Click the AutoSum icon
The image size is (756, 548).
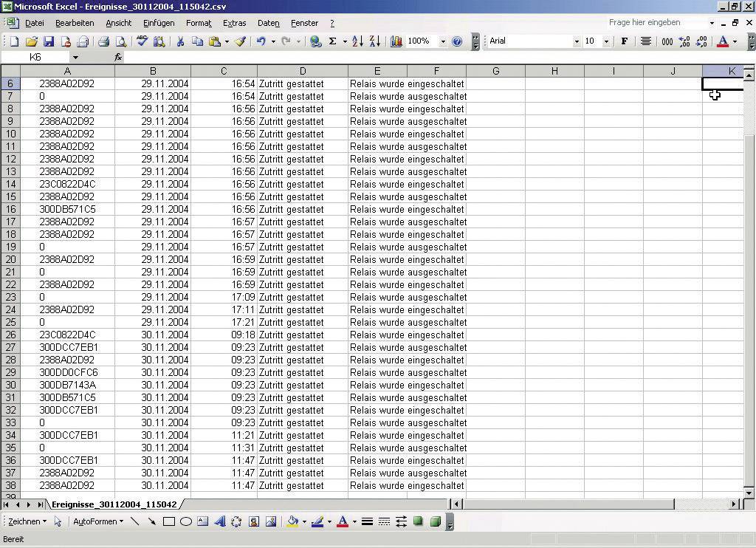332,41
